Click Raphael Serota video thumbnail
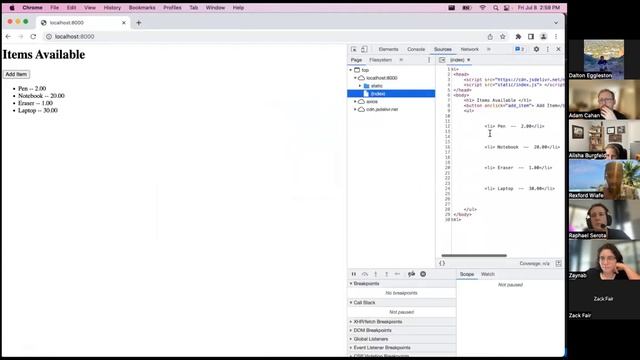 pos(604,220)
